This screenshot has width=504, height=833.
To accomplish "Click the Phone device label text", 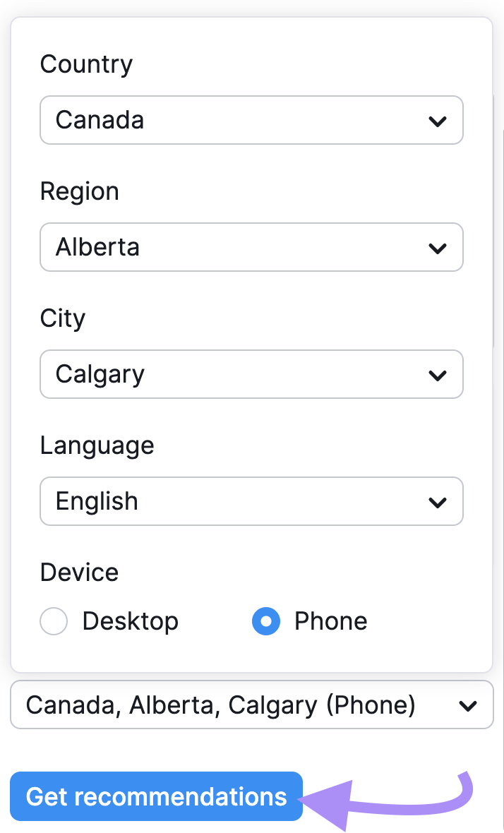I will (330, 621).
